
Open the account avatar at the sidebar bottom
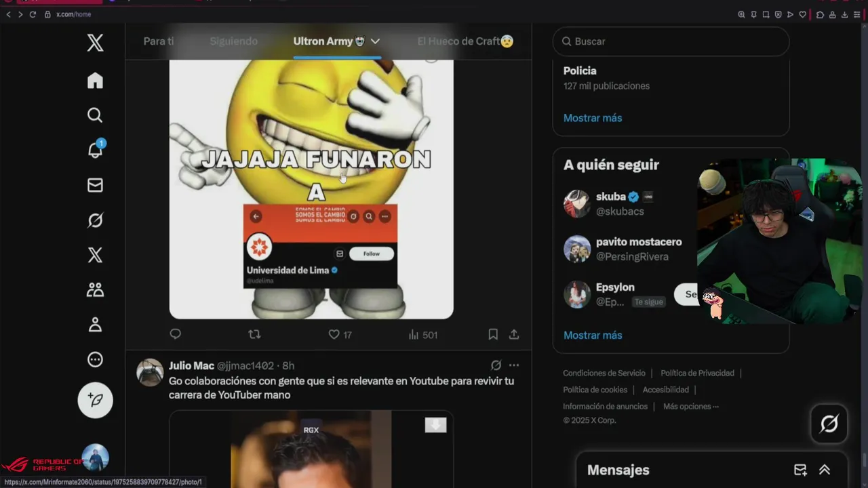pyautogui.click(x=95, y=457)
